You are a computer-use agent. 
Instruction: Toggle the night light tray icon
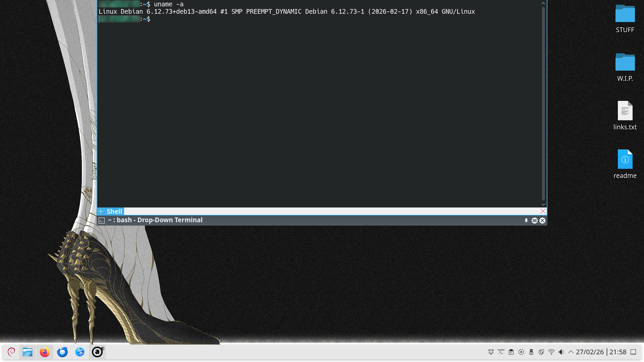(x=541, y=352)
